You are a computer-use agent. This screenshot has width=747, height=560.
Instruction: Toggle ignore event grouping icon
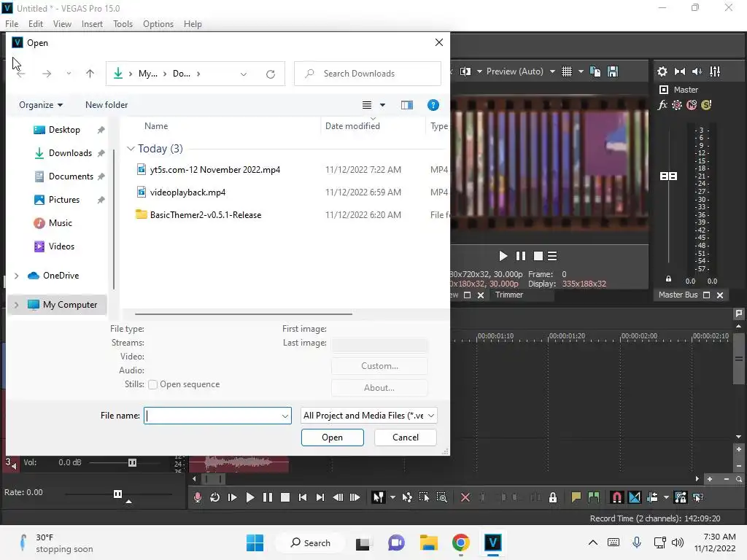coord(698,497)
